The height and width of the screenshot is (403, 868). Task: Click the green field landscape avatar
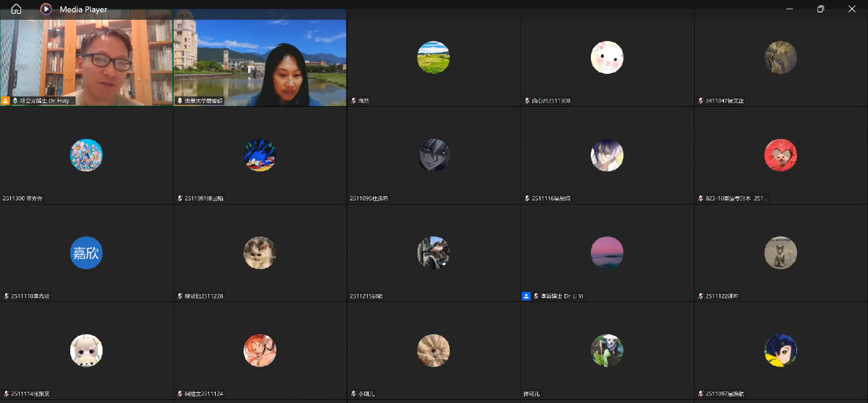click(x=433, y=57)
